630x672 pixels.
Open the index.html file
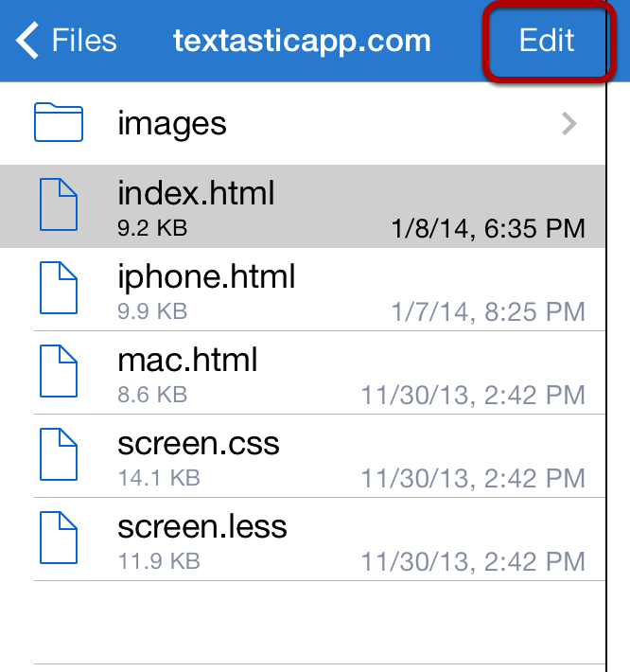(303, 206)
